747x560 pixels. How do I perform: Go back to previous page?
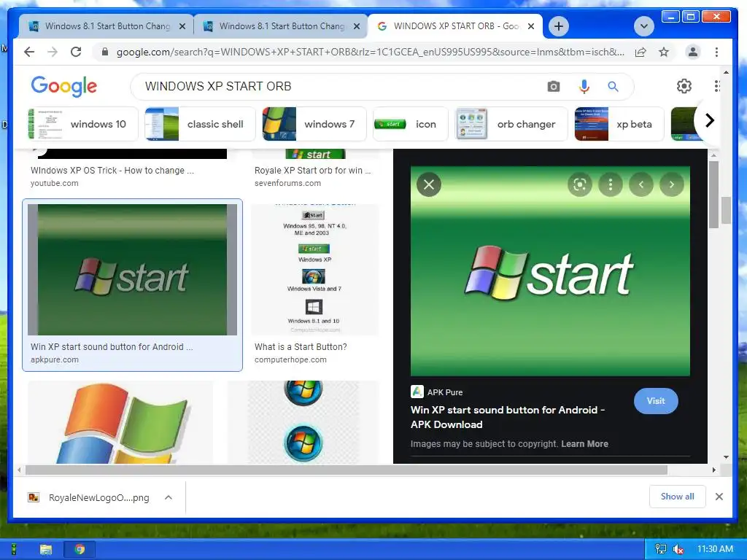pos(29,52)
